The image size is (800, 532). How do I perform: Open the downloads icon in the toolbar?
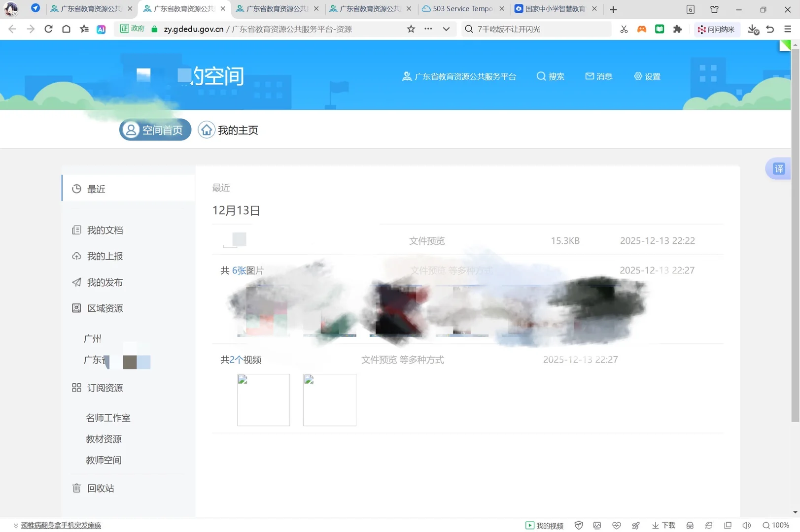point(753,29)
